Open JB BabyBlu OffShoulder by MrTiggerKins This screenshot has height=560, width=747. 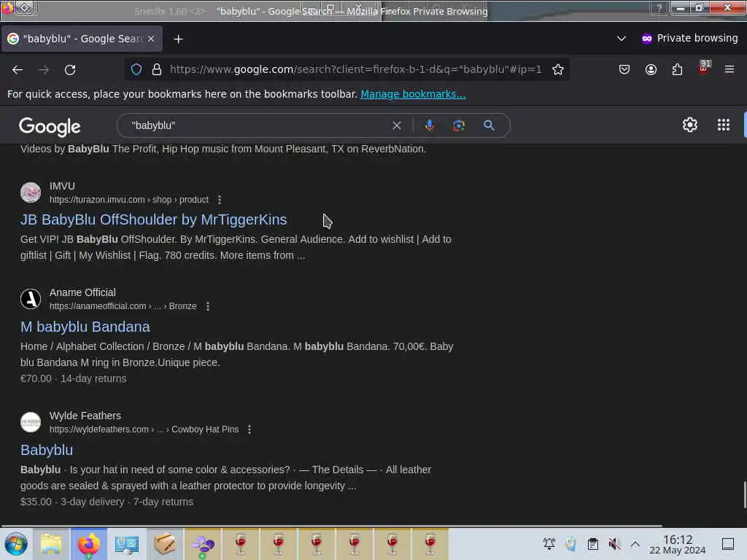click(153, 219)
